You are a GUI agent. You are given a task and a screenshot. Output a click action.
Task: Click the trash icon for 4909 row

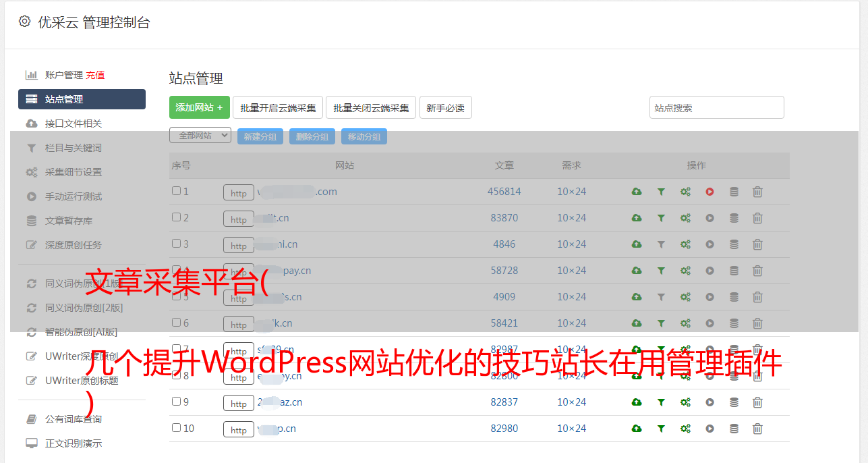tap(757, 297)
